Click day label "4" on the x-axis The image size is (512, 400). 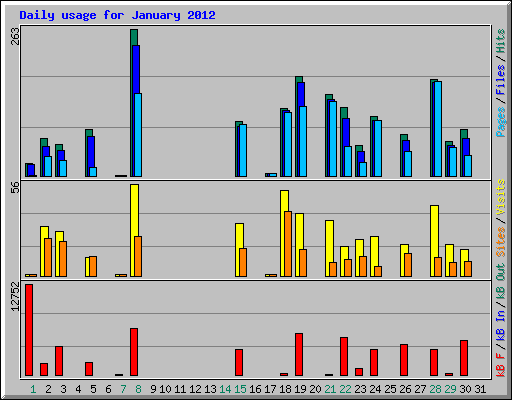(78, 389)
